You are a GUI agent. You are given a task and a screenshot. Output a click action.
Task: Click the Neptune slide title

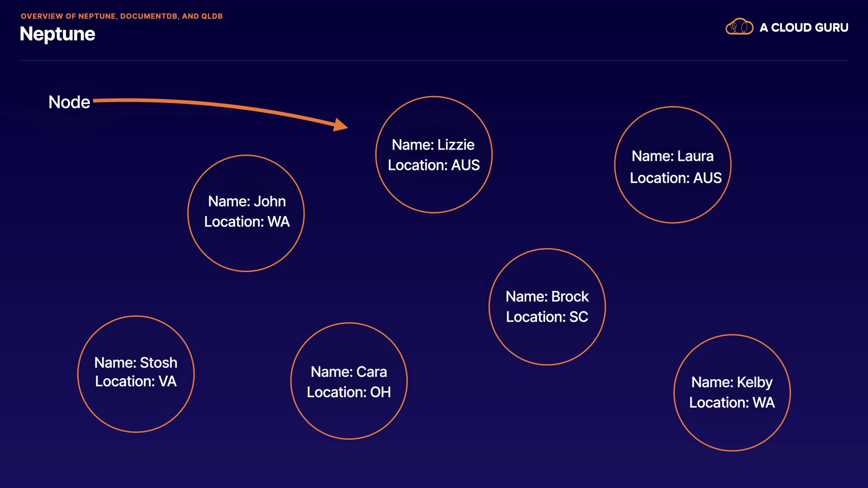click(57, 34)
